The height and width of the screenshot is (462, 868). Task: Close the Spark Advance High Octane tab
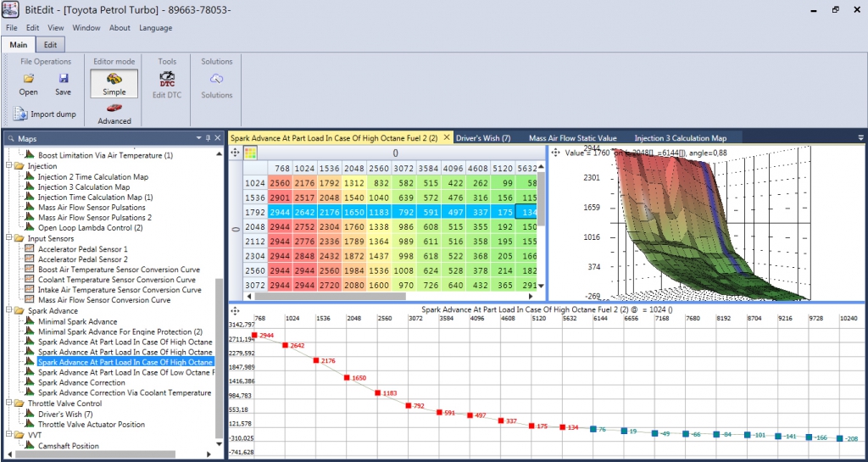click(446, 138)
